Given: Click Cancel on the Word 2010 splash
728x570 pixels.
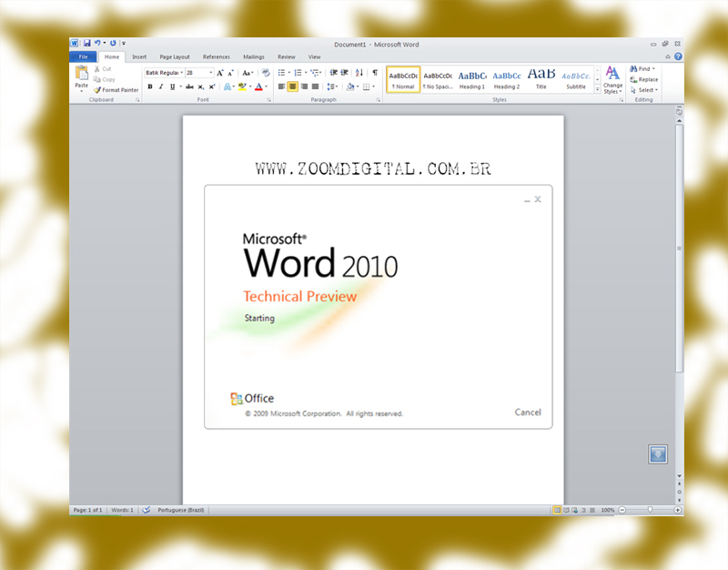Looking at the screenshot, I should tap(528, 412).
